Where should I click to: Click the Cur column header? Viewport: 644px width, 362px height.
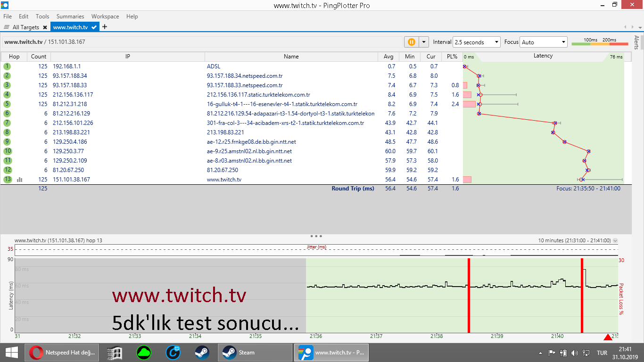431,57
